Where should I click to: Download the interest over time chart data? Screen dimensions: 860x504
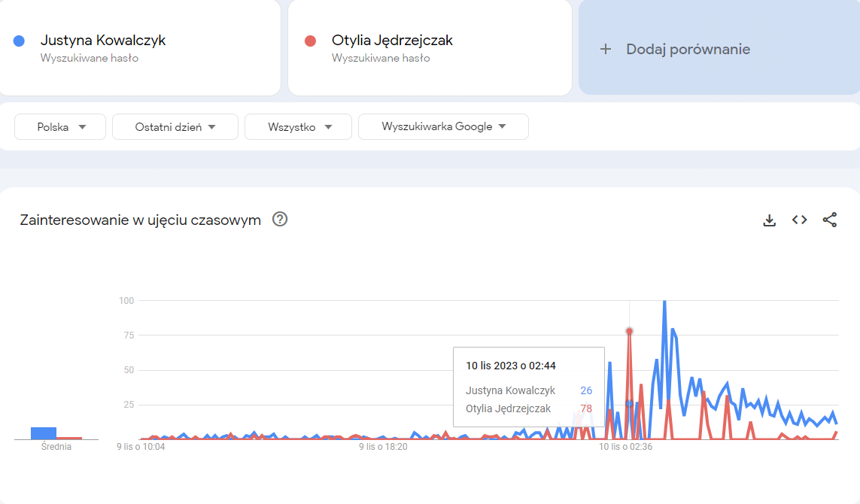pos(770,220)
